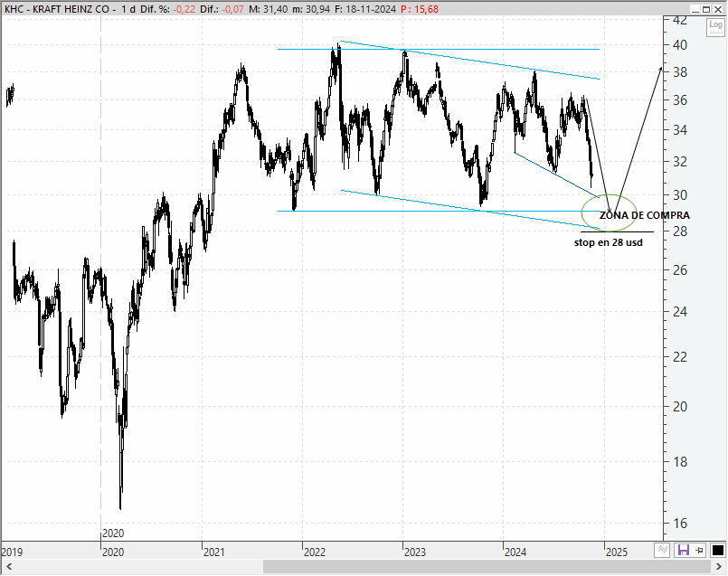
Task: Click the 'P : 15,68' value
Action: pos(420,9)
